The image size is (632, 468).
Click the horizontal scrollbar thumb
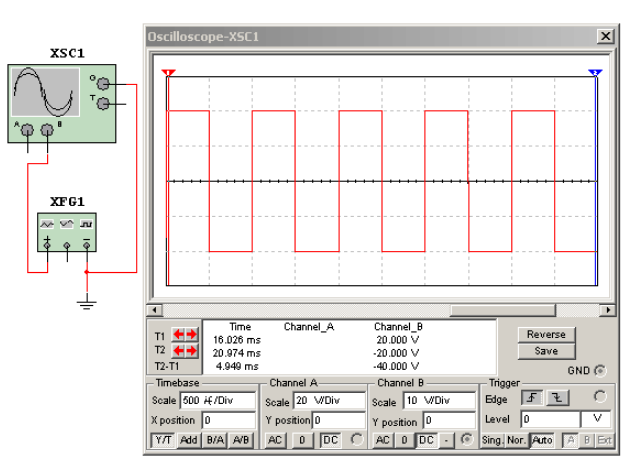[x=503, y=310]
